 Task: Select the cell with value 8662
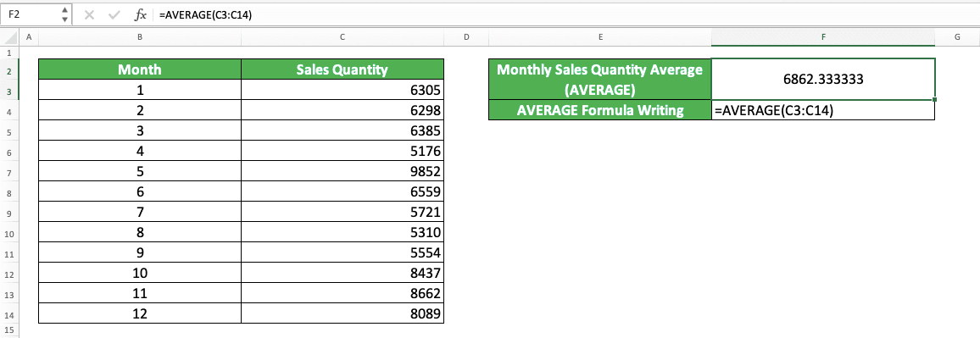point(342,293)
